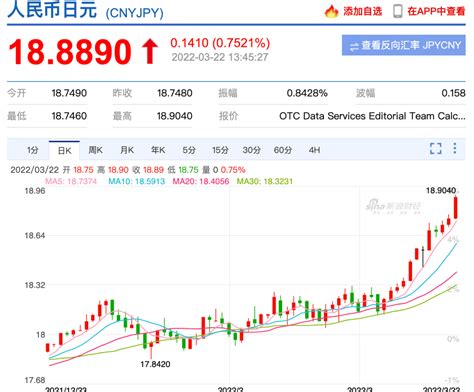
Task: View reverse rate with the 查看反向汇率 JPYCNY button
Action: (404, 45)
